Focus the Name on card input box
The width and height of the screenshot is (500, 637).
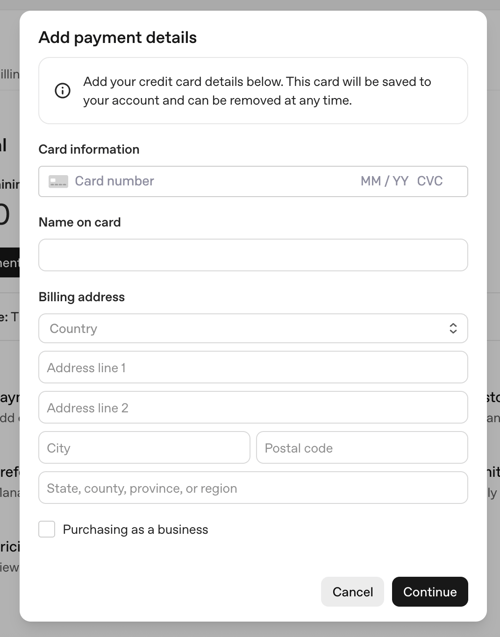click(x=253, y=255)
